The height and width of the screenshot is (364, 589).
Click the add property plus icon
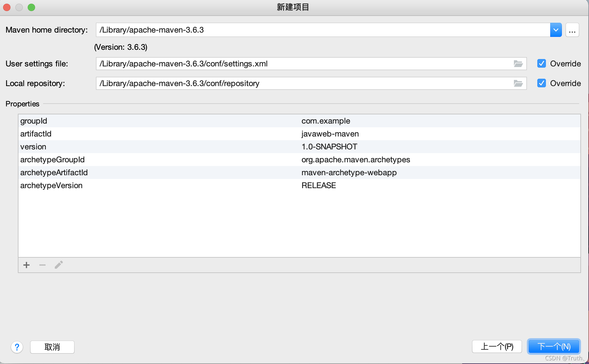coord(26,265)
